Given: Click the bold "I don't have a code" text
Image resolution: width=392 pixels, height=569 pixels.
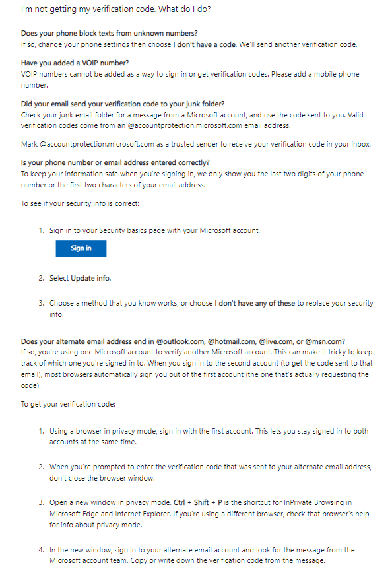Looking at the screenshot, I should click(205, 45).
